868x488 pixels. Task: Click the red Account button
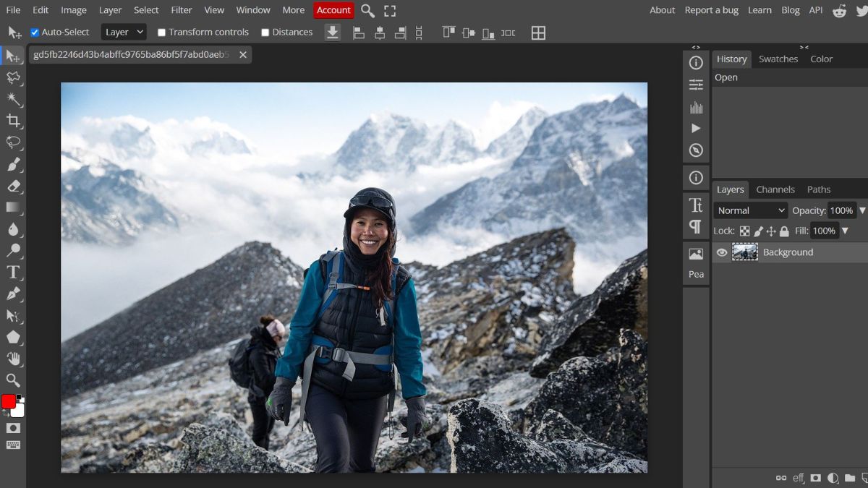click(x=333, y=10)
